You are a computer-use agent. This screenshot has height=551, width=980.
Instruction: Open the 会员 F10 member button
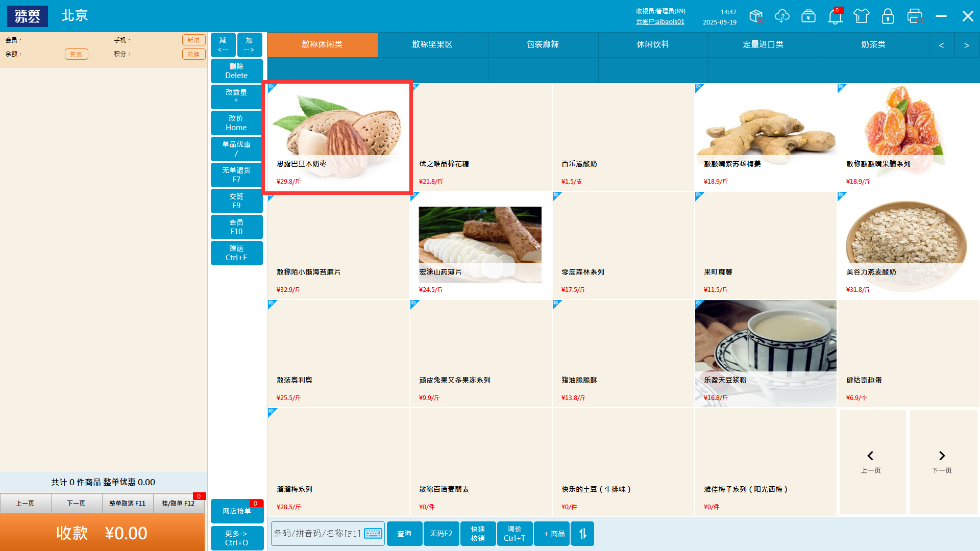237,227
